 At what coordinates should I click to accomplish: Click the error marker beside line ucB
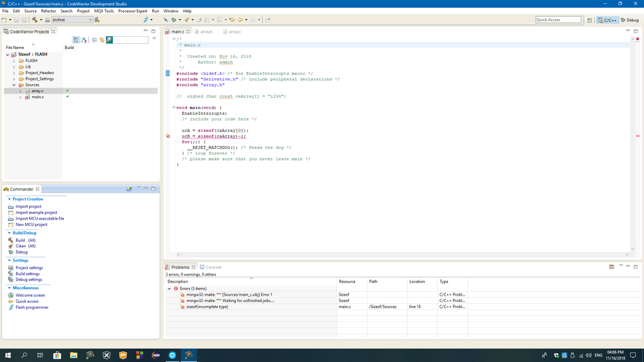click(168, 136)
